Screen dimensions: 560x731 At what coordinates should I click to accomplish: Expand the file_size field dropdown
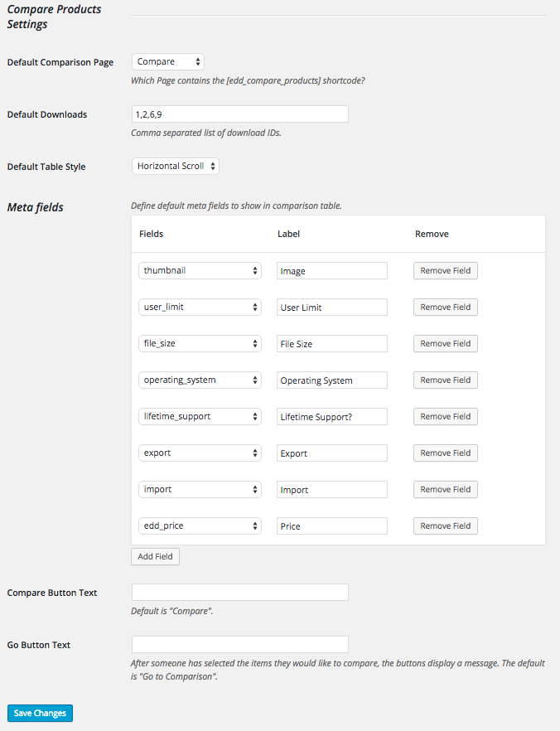[200, 343]
